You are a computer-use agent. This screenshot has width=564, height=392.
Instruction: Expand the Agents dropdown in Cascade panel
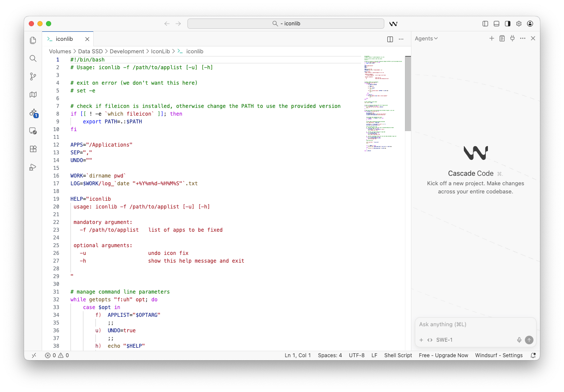pyautogui.click(x=426, y=38)
